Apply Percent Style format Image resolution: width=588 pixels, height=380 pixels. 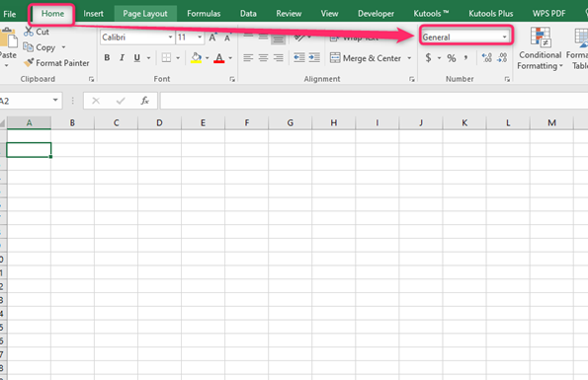click(452, 58)
